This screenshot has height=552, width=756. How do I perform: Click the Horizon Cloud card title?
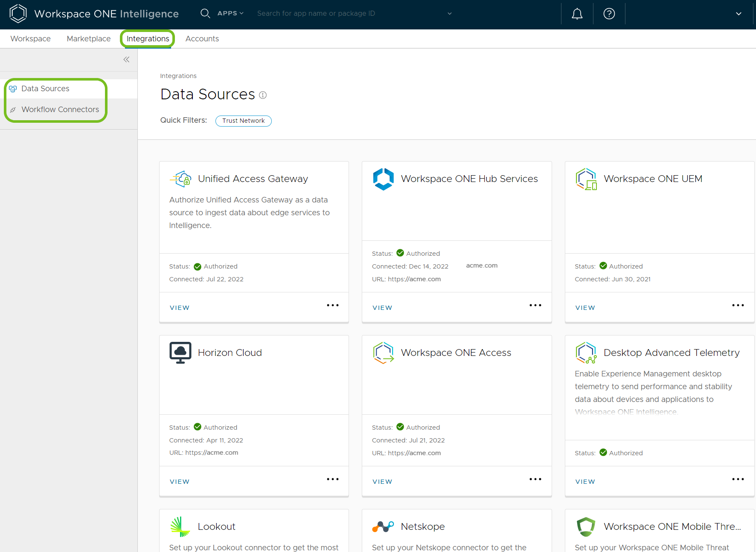tap(230, 353)
